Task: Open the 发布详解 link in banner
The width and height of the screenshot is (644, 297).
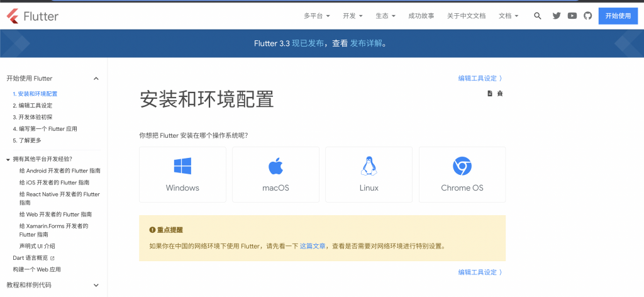Action: pyautogui.click(x=366, y=43)
